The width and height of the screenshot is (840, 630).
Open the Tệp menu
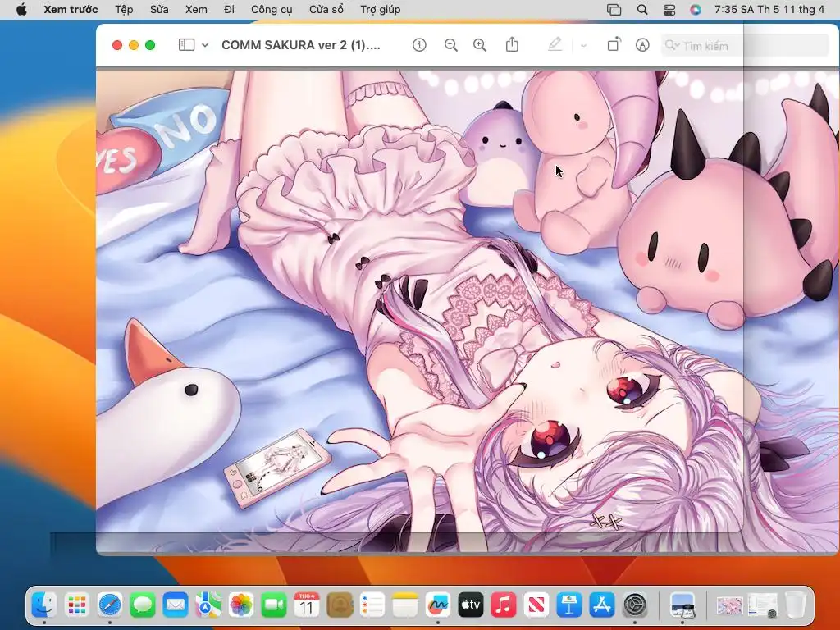click(124, 10)
